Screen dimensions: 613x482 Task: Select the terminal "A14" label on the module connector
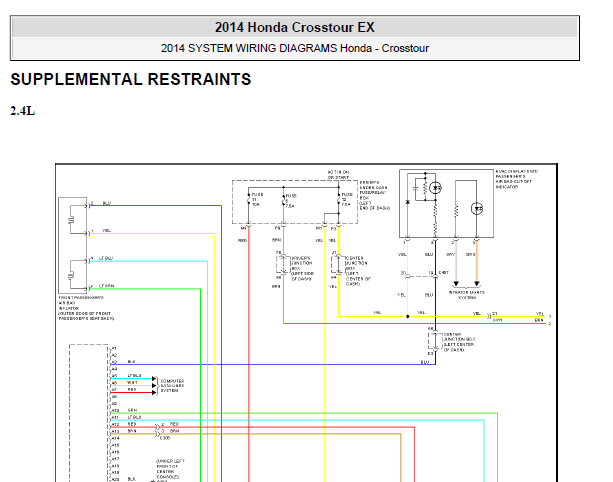coord(115,438)
